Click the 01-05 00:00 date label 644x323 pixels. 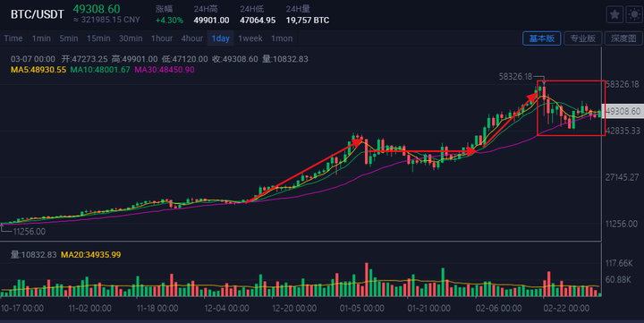click(362, 308)
